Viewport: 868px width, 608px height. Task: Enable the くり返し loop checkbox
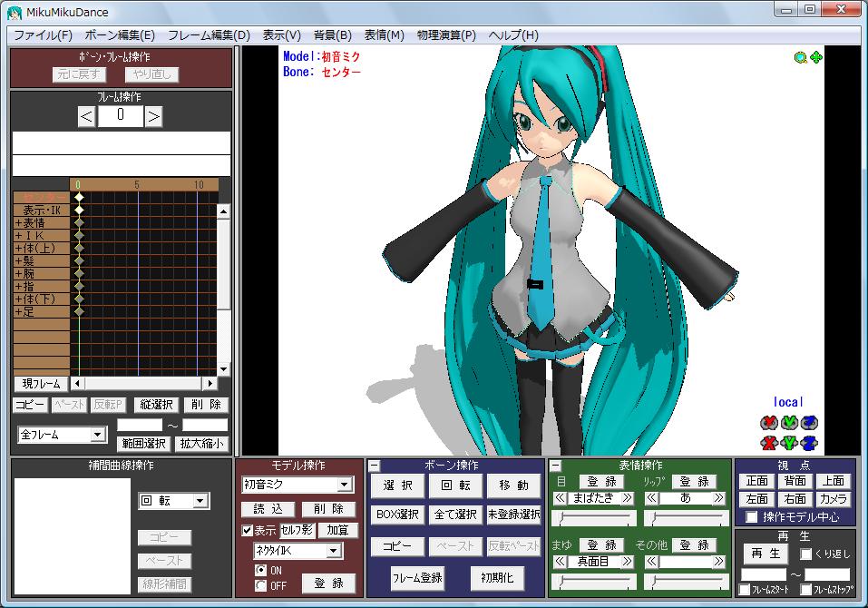point(806,554)
